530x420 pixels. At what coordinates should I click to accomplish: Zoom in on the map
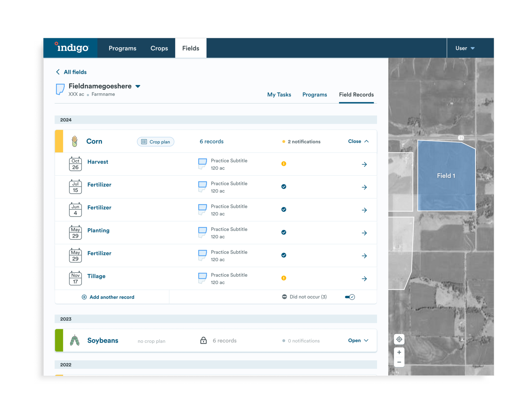click(399, 352)
